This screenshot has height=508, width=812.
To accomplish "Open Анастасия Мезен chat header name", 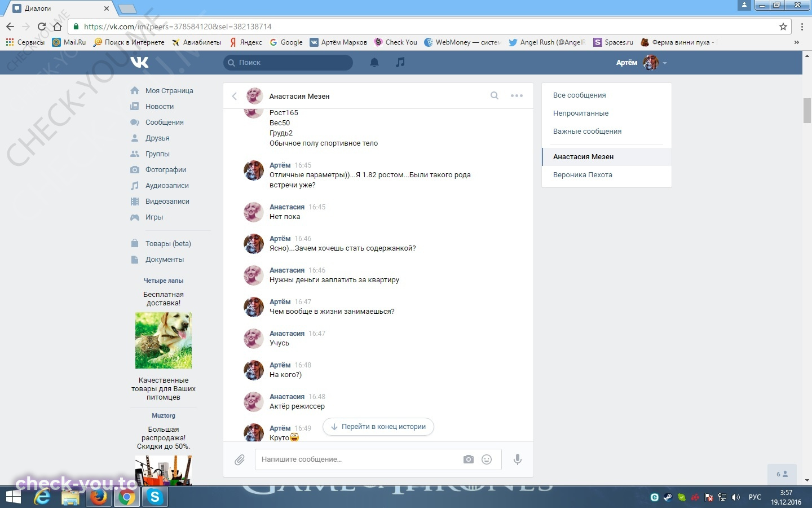I will click(x=299, y=97).
